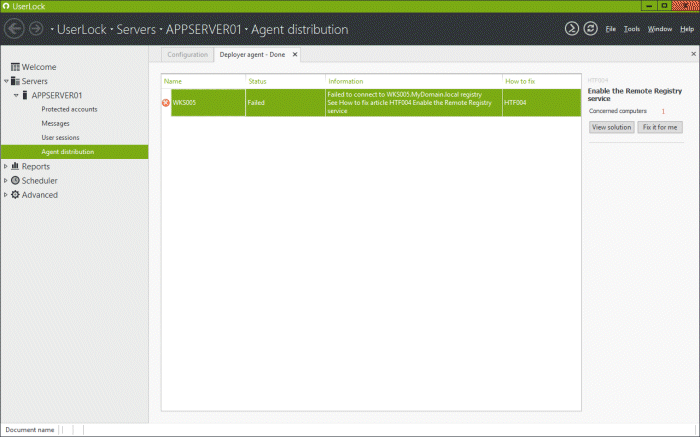Close the Deployer agent - Done tab
The height and width of the screenshot is (437, 700).
(295, 54)
